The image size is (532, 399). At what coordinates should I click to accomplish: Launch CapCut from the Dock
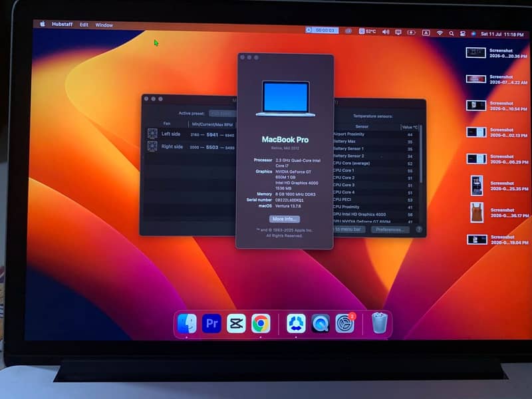coord(236,324)
